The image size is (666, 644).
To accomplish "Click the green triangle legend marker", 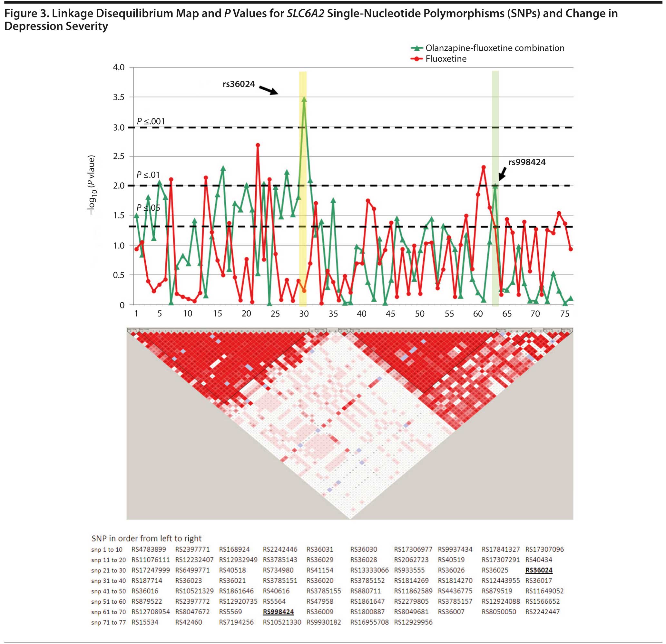I will pyautogui.click(x=417, y=48).
